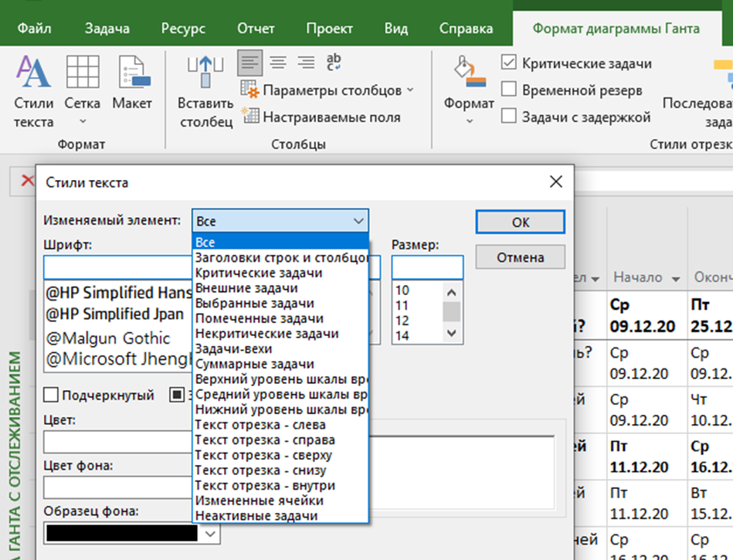Viewport: 733px width, 560px height.
Task: Close the Стили текста dialog
Action: click(556, 182)
